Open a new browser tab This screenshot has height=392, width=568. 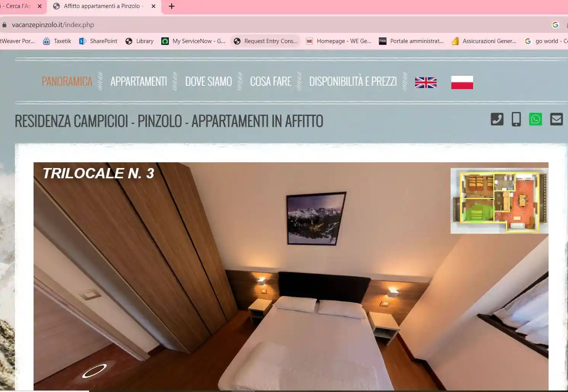pos(171,6)
